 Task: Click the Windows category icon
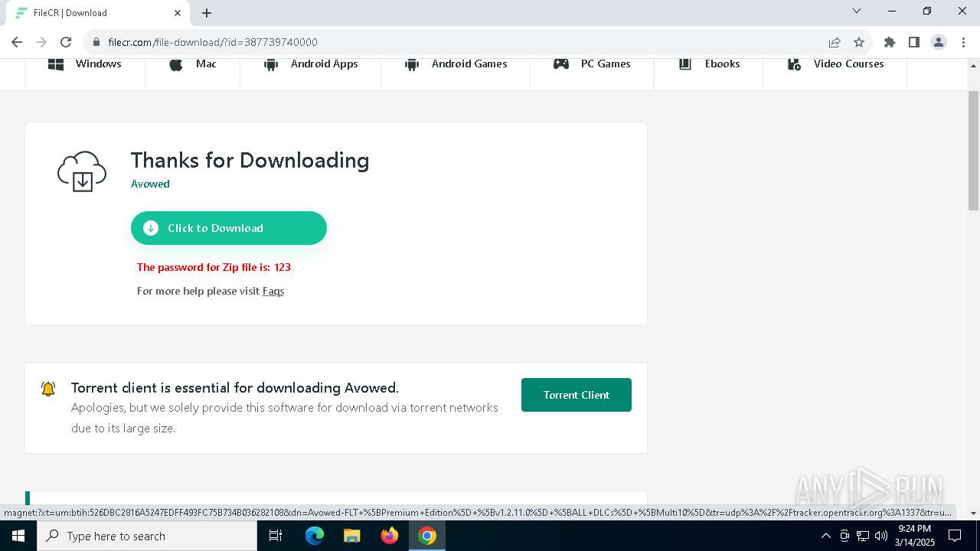56,64
